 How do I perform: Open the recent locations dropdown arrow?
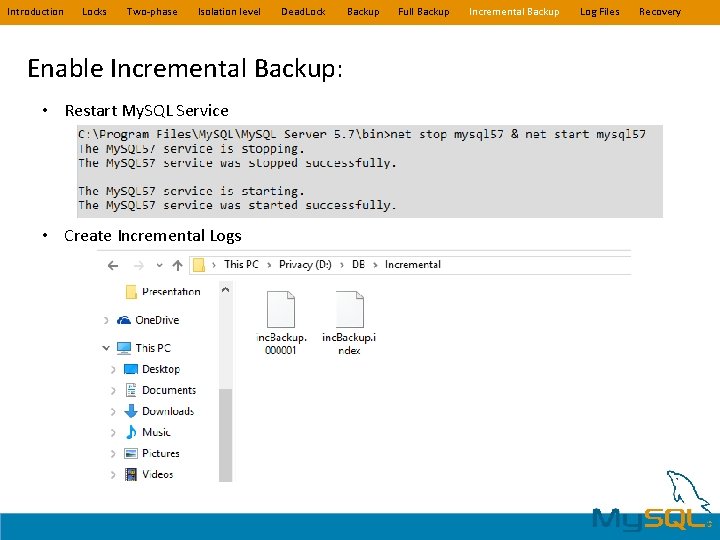point(159,265)
